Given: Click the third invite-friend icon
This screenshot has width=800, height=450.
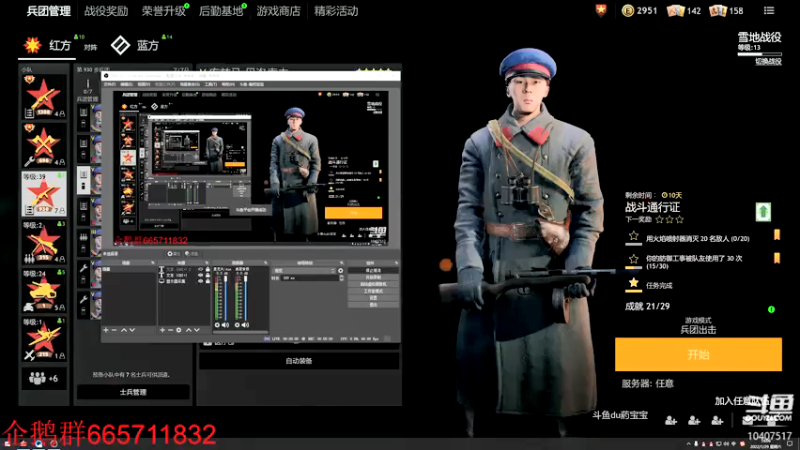Looking at the screenshot, I should pos(717,420).
